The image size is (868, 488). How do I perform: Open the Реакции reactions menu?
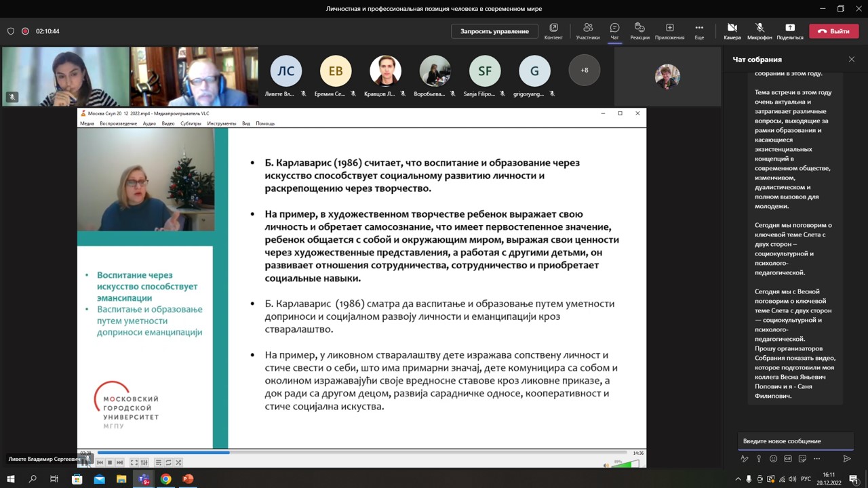(x=639, y=30)
